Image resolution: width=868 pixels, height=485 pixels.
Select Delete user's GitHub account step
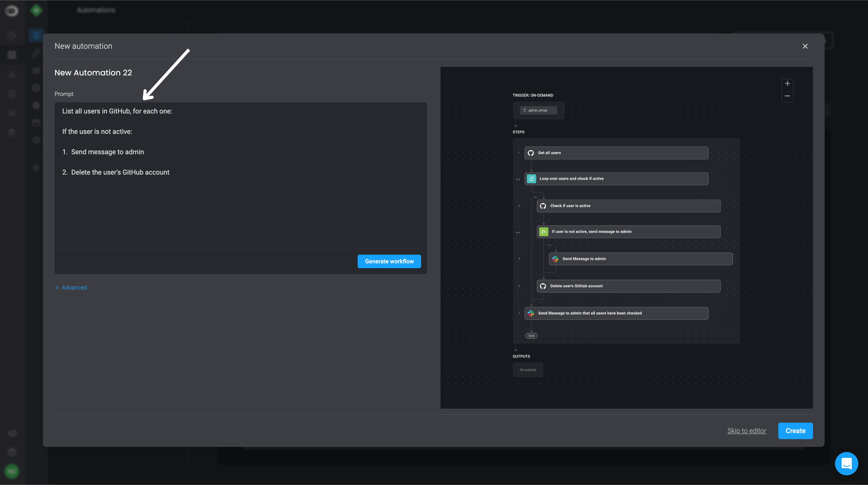(628, 286)
